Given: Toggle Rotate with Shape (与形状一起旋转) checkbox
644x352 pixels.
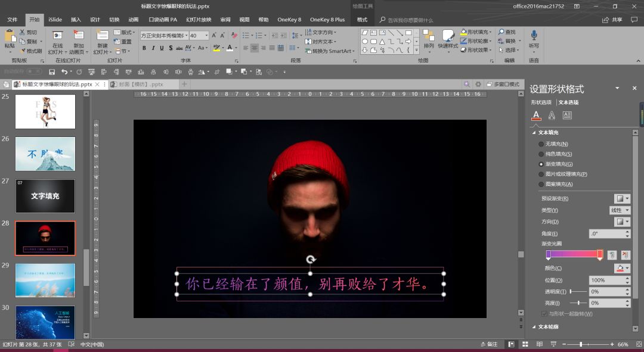Looking at the screenshot, I should click(x=544, y=314).
